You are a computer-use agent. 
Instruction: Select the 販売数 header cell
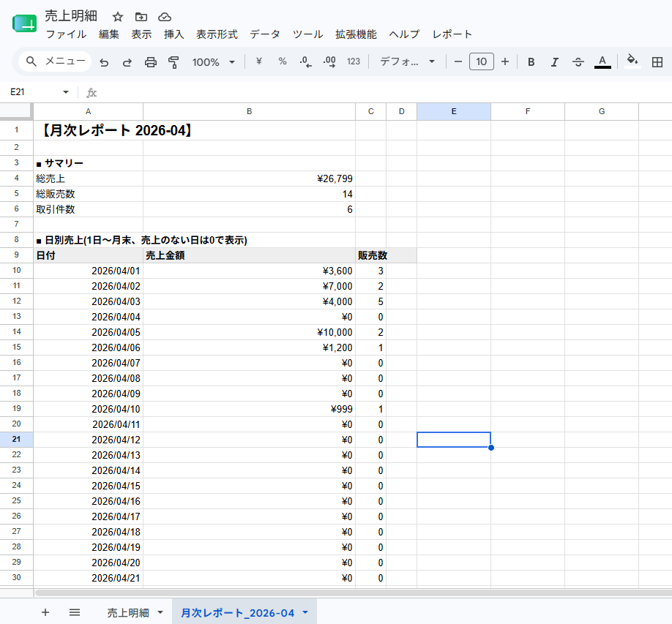370,256
